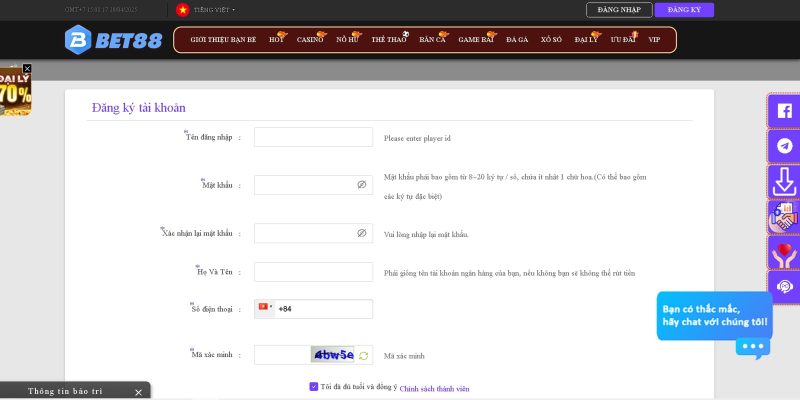
Task: Open the chat bubble with three dots
Action: pyautogui.click(x=753, y=347)
